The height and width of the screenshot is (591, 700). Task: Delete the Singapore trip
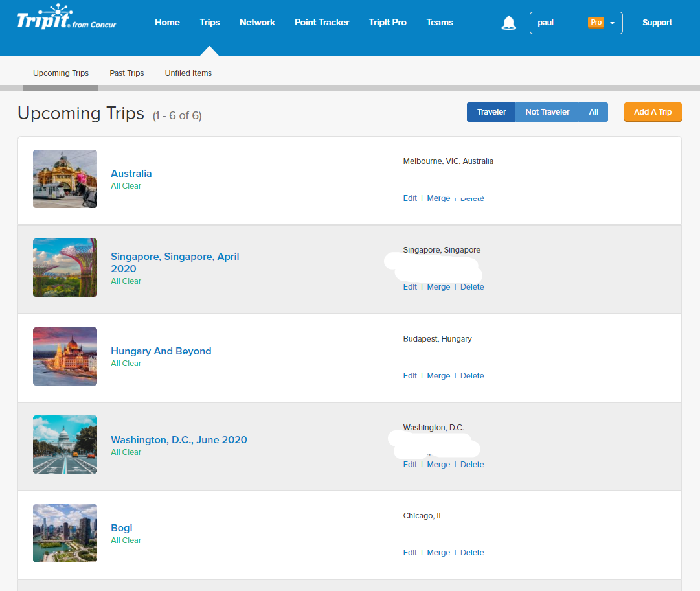pyautogui.click(x=472, y=287)
